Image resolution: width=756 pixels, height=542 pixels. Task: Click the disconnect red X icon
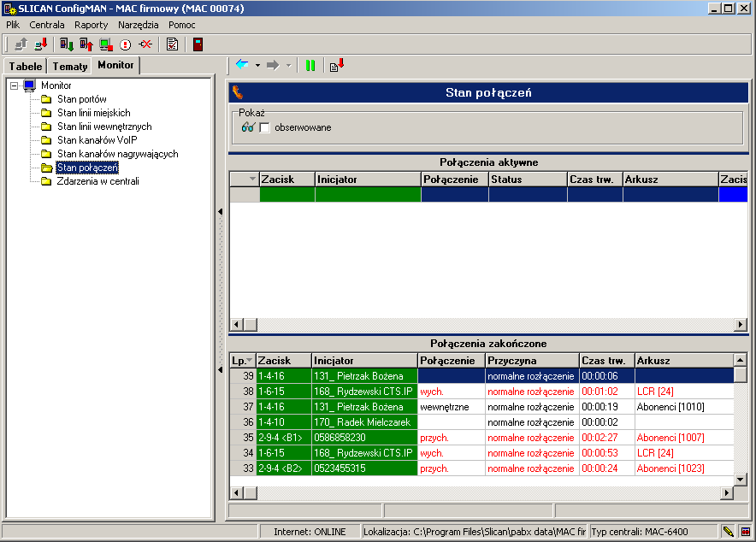click(x=145, y=44)
